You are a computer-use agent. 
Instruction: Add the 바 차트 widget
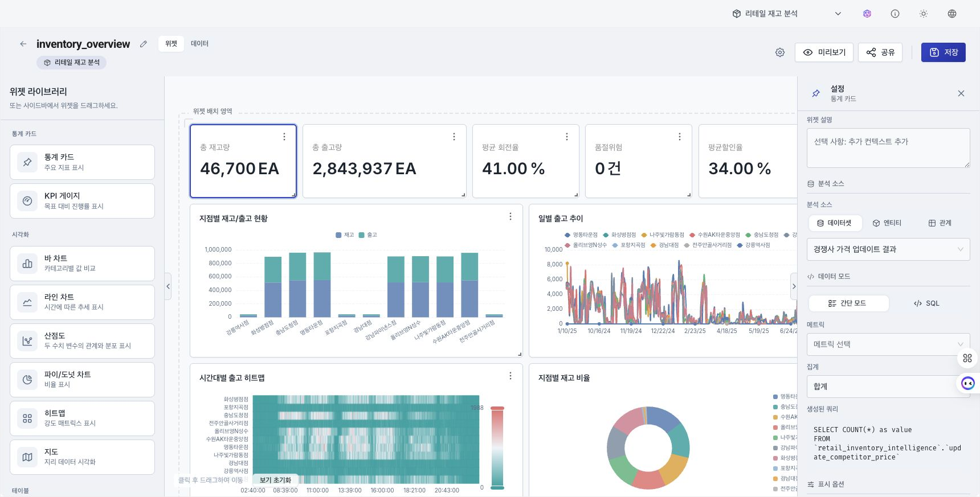[x=82, y=264]
